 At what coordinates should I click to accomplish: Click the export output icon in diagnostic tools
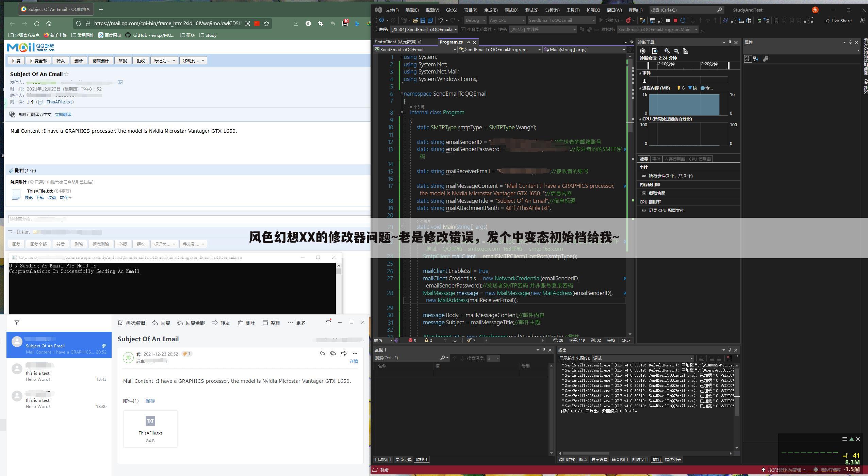(x=655, y=51)
